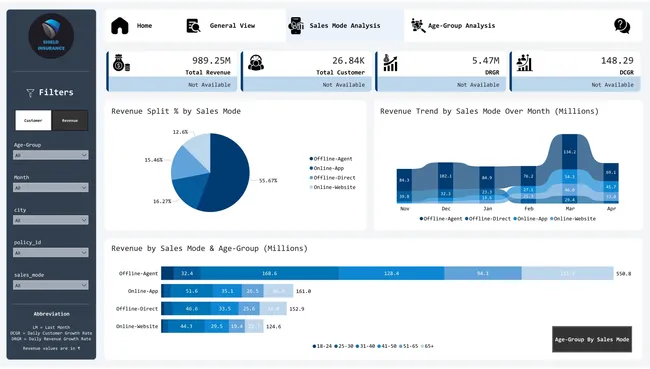Screen dimensions: 650x369
Task: Click the Home house icon
Action: tap(120, 26)
